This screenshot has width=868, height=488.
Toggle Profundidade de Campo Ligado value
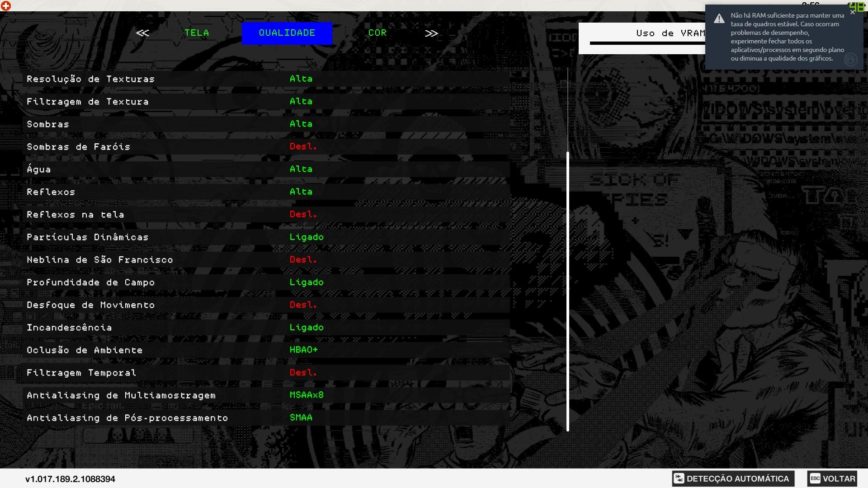point(307,282)
